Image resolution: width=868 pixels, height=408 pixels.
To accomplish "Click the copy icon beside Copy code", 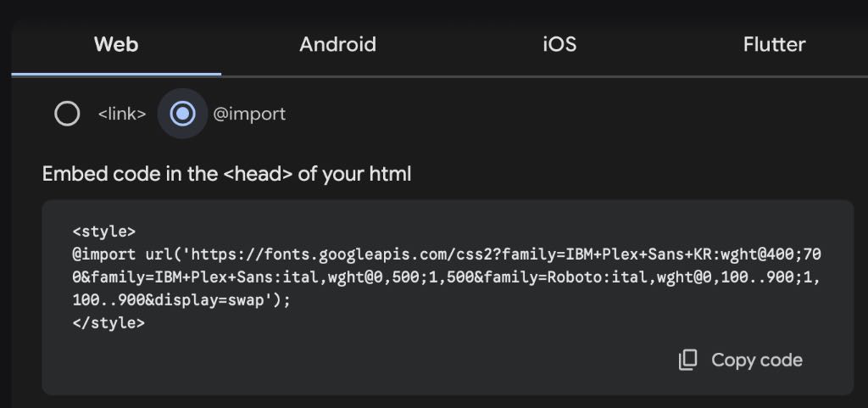I will (x=687, y=360).
